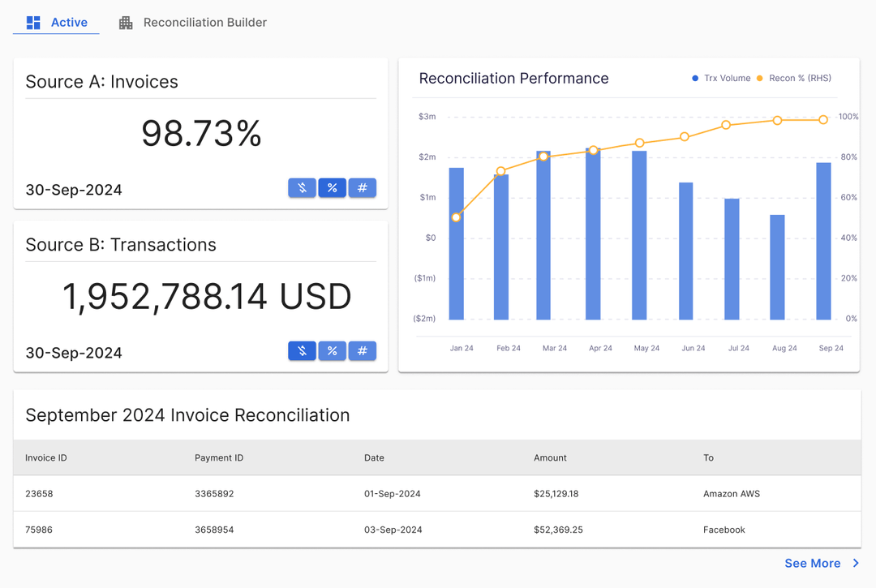Click the See More link
The width and height of the screenshot is (876, 588).
point(812,563)
